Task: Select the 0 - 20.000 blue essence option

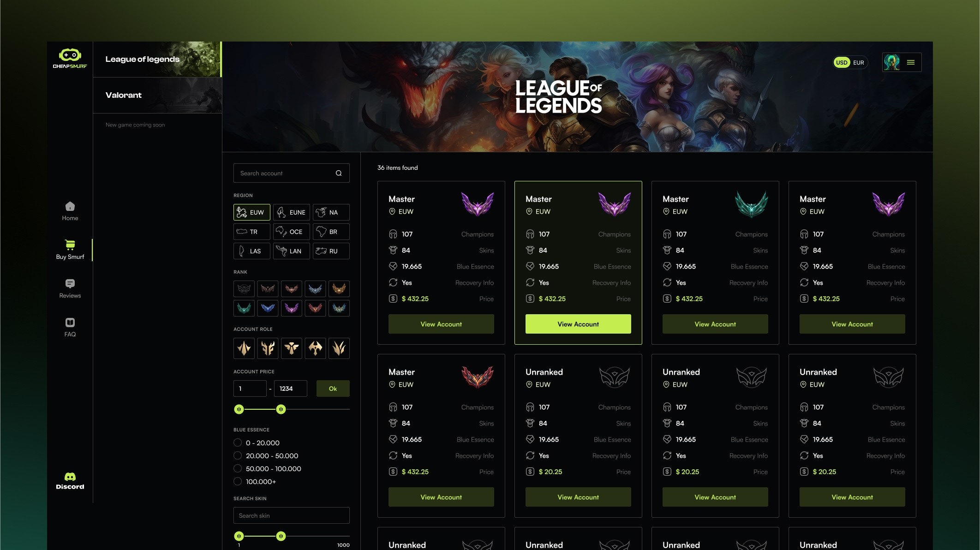Action: tap(238, 442)
